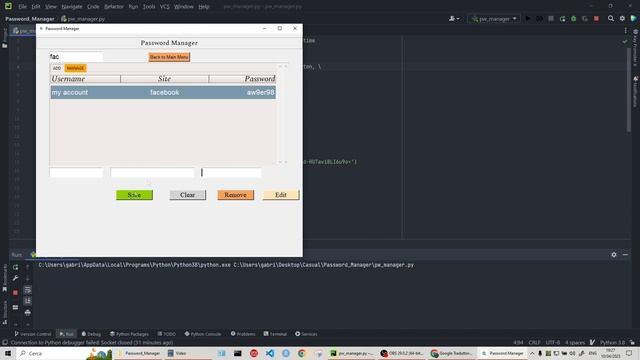Sort by the Username column header
The image size is (640, 360).
click(x=85, y=79)
